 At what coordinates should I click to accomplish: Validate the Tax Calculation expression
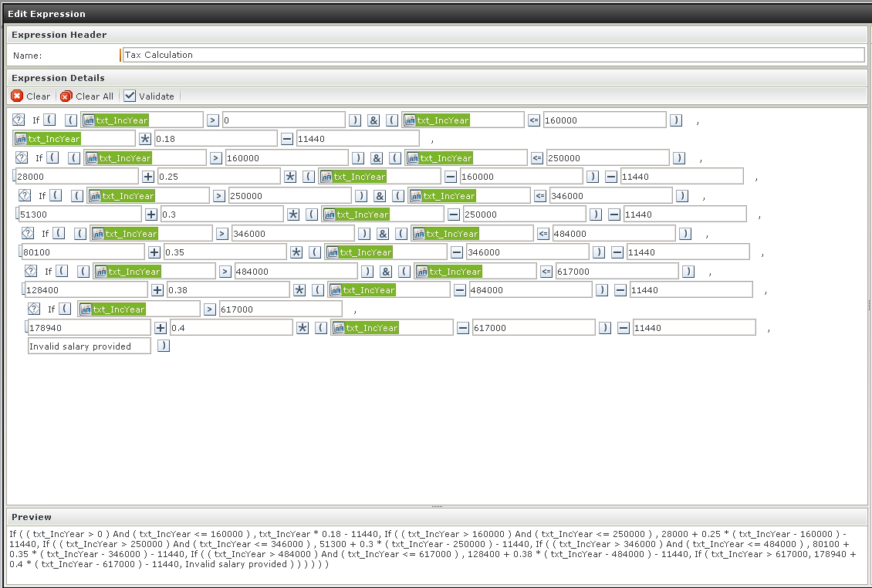tap(149, 96)
